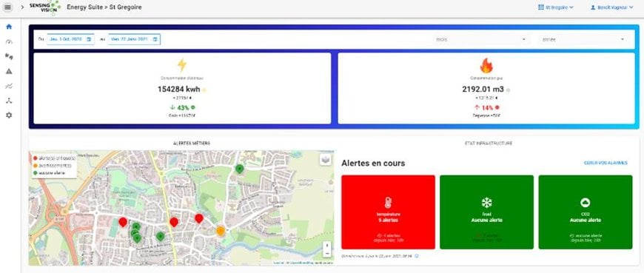The image size is (644, 273).
Task: Click the cloud icon on the CO2 card
Action: tap(586, 203)
